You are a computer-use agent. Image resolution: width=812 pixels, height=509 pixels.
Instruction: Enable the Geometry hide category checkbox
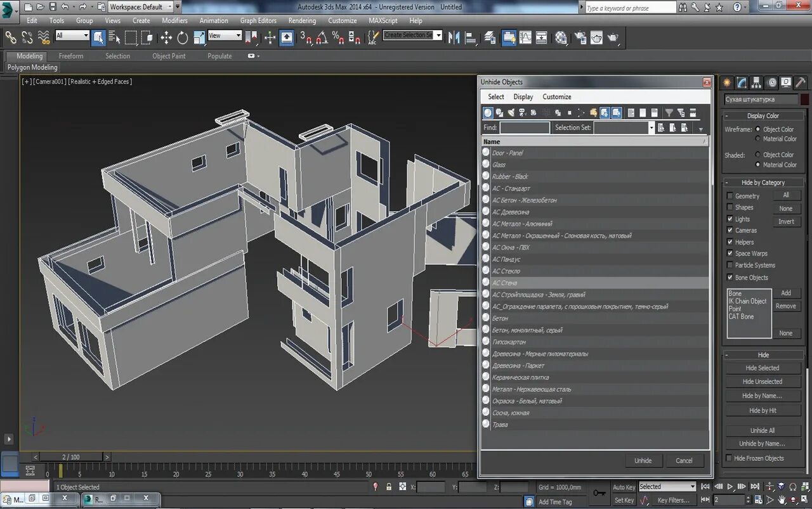pos(730,196)
